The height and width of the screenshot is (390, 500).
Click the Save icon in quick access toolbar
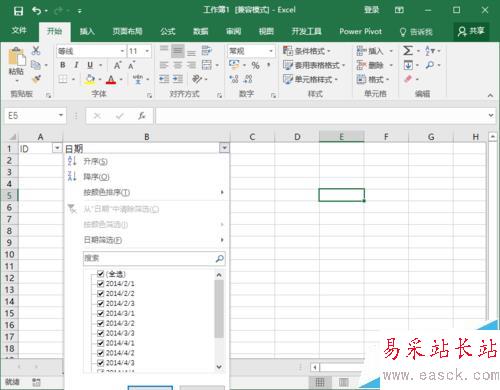click(x=18, y=11)
